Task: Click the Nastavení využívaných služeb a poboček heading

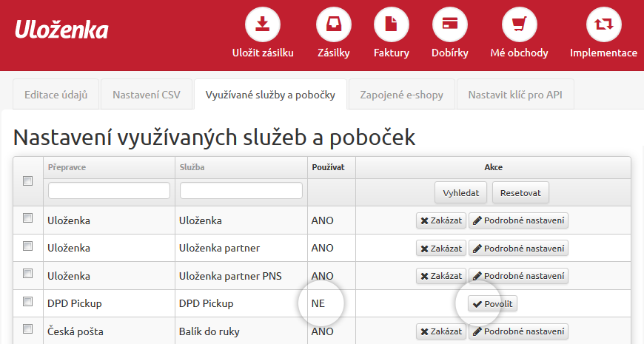Action: [214, 138]
